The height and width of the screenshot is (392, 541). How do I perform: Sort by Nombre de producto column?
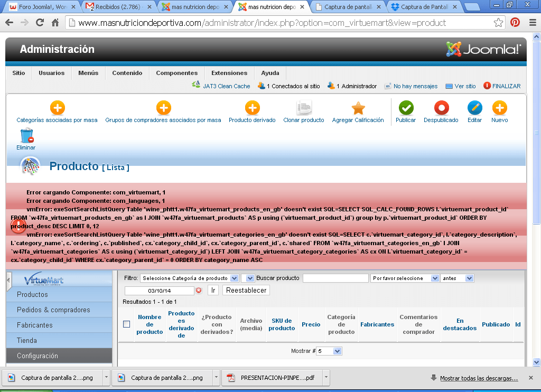[150, 324]
